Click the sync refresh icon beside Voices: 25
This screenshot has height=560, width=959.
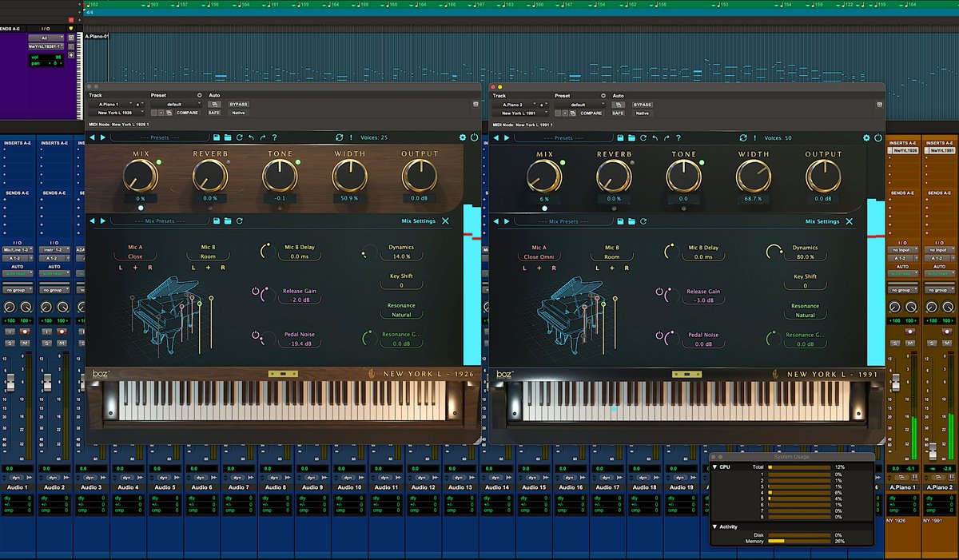click(339, 137)
